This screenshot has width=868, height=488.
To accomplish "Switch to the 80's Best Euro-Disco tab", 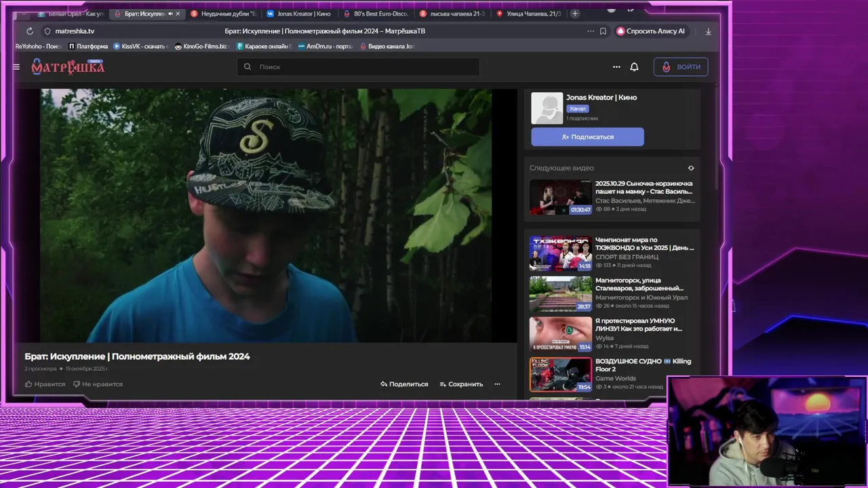I will coord(376,14).
